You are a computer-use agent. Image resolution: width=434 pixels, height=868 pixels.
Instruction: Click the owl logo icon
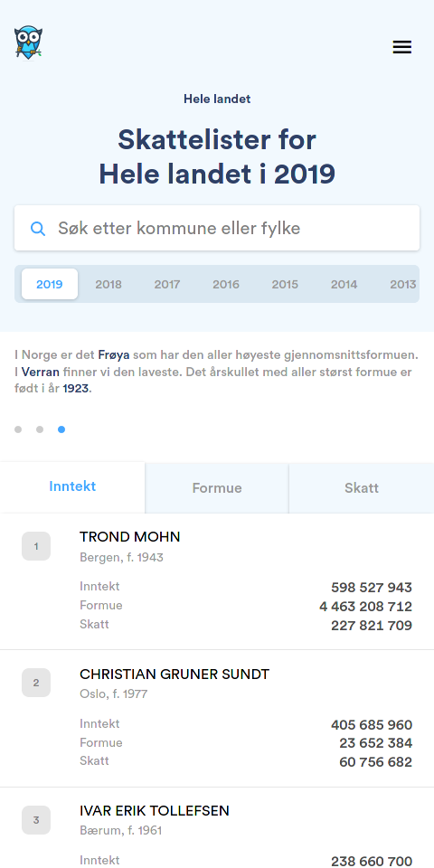(x=28, y=42)
